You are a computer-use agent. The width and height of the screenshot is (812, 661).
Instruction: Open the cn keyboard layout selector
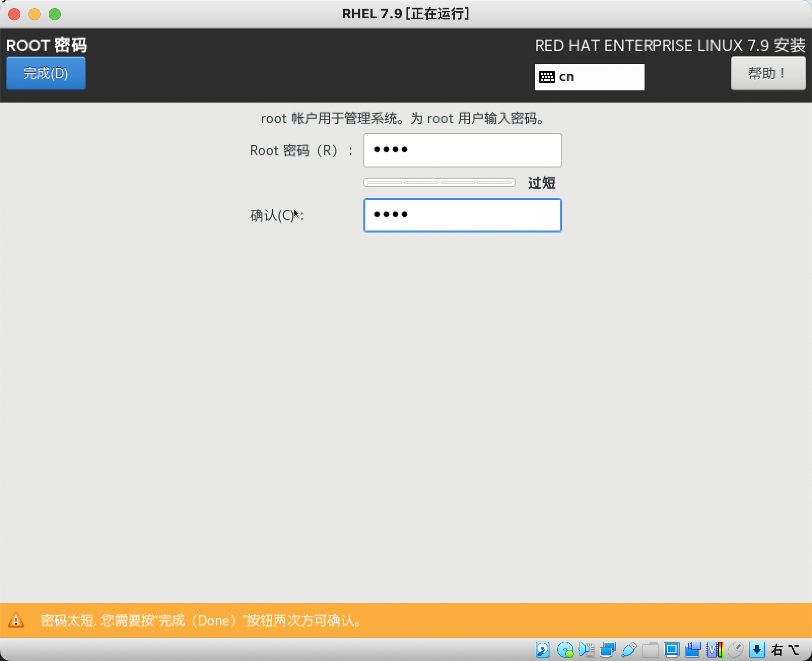(x=589, y=77)
